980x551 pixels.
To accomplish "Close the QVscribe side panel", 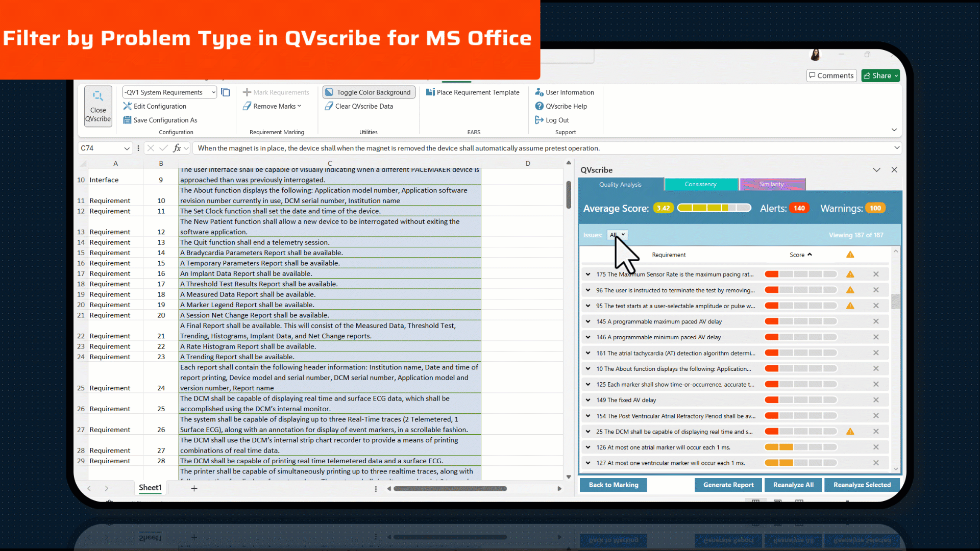I will (x=894, y=170).
